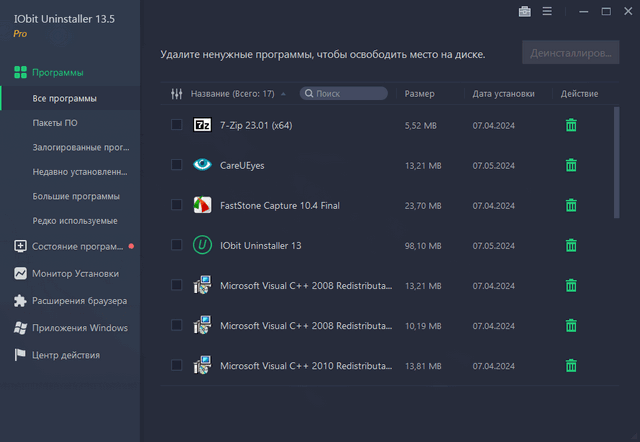Click the Монитор Установки sidebar icon
Viewport: 640px width, 442px height.
[x=20, y=273]
